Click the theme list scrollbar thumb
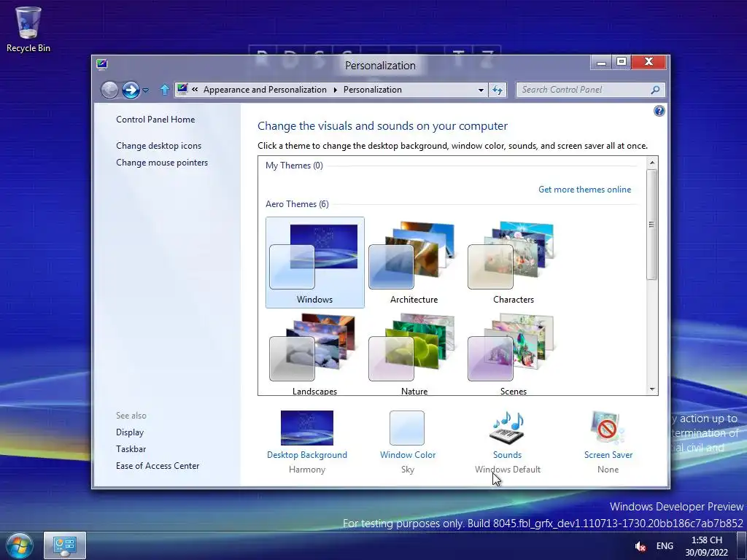Image resolution: width=747 pixels, height=560 pixels. coord(652,225)
